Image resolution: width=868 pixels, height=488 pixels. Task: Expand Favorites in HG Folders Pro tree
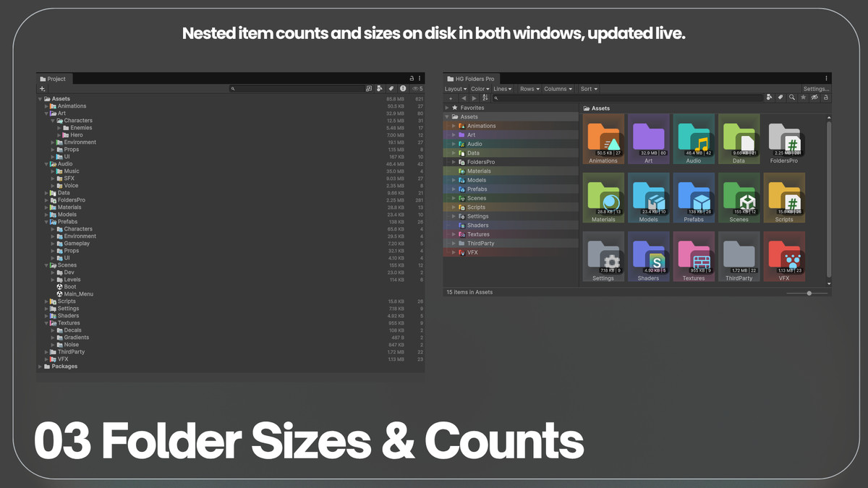point(447,108)
